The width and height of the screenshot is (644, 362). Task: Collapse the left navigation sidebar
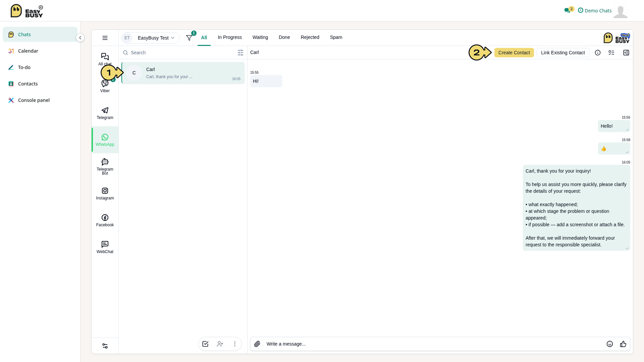point(80,38)
